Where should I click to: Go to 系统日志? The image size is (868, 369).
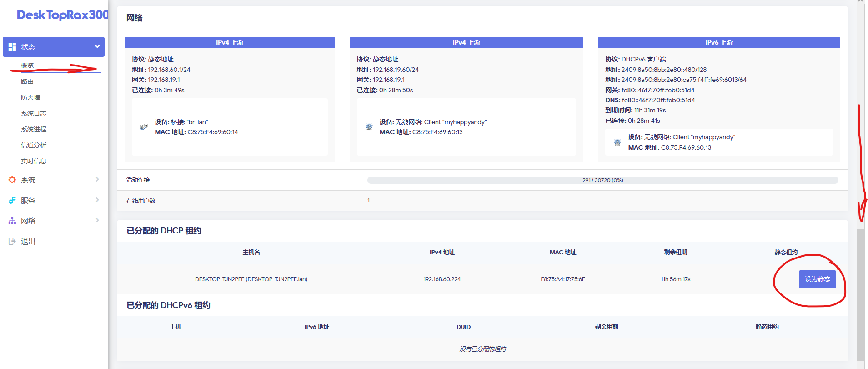tap(34, 113)
